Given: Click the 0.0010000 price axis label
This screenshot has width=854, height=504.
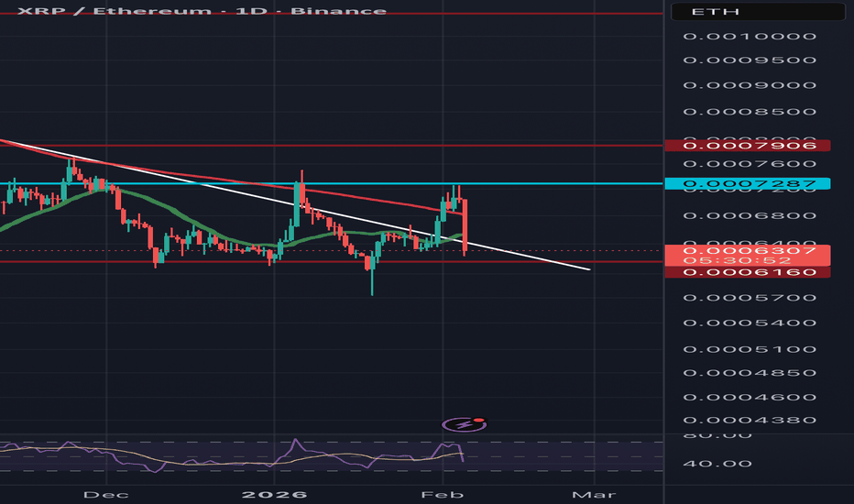Looking at the screenshot, I should click(750, 37).
